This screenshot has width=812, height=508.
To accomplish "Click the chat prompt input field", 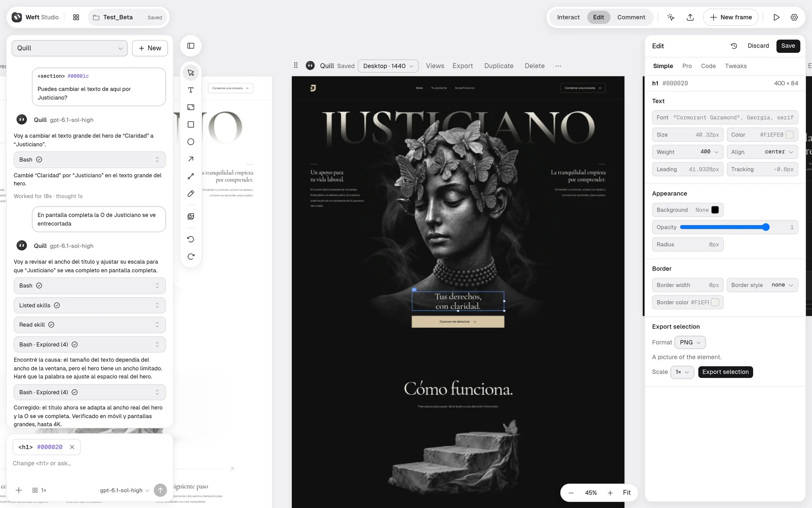I will (90, 463).
